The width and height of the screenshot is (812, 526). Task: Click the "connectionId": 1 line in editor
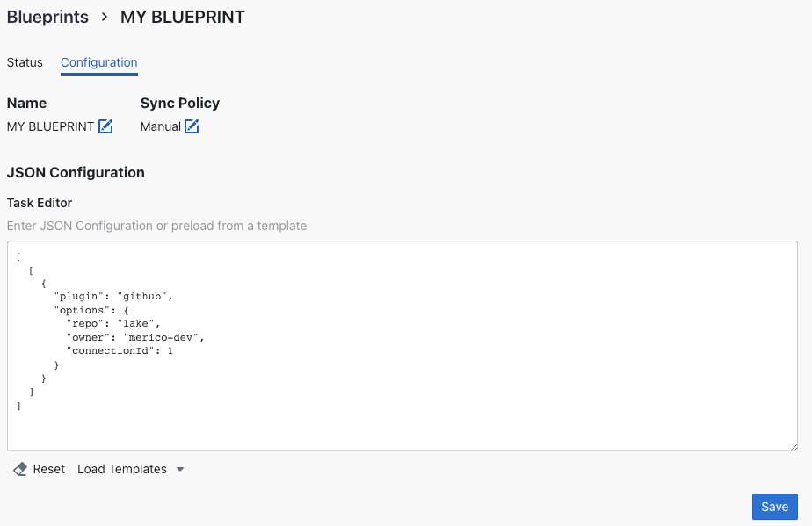pyautogui.click(x=120, y=350)
